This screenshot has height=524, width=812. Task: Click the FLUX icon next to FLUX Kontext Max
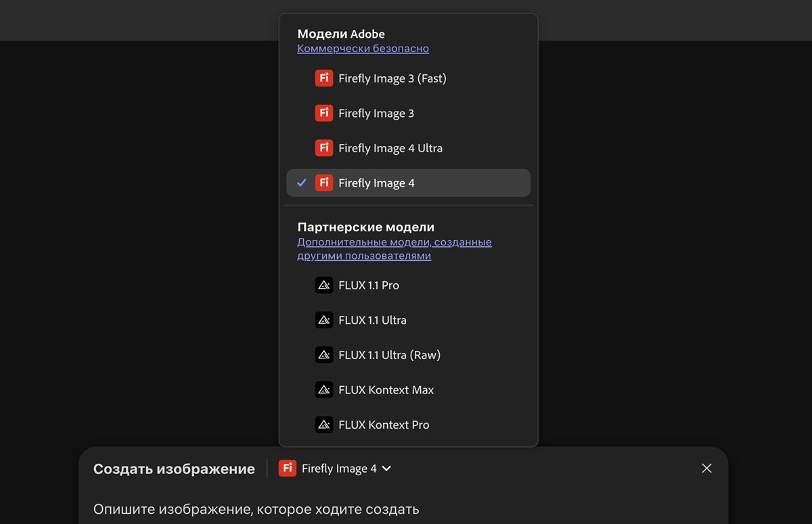[324, 389]
